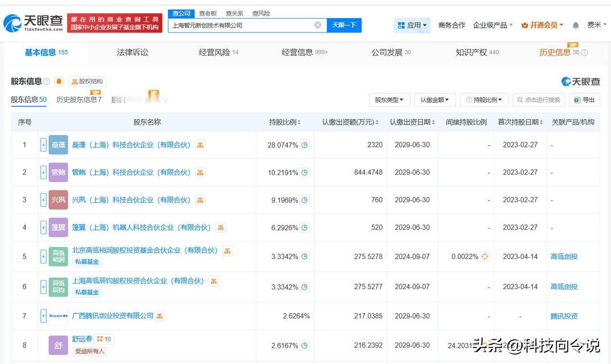Image resolution: width=611 pixels, height=364 pixels.
Task: Expand row 4 蓬翼 with the plus button
Action: tap(43, 228)
